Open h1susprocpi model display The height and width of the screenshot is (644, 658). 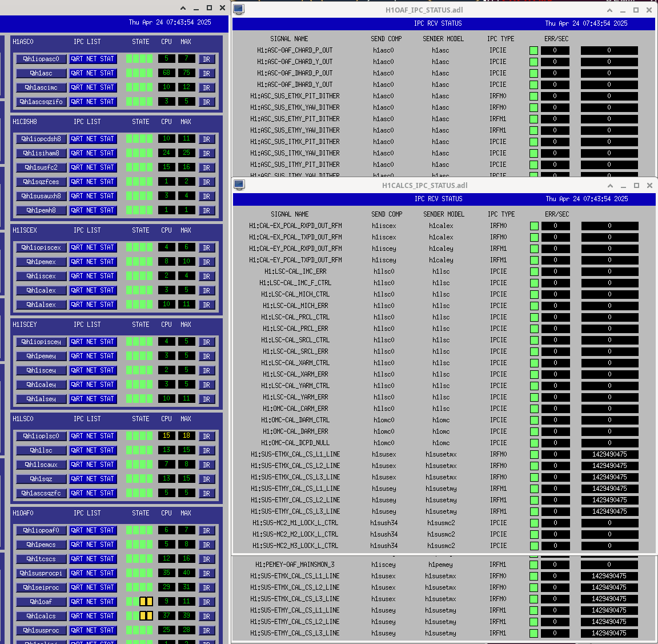click(x=41, y=573)
